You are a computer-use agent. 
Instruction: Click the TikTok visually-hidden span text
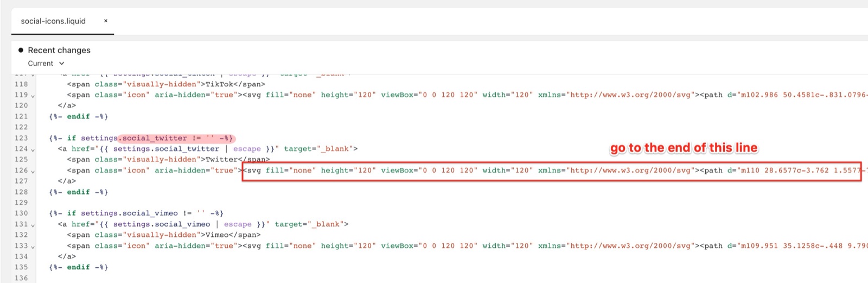166,84
